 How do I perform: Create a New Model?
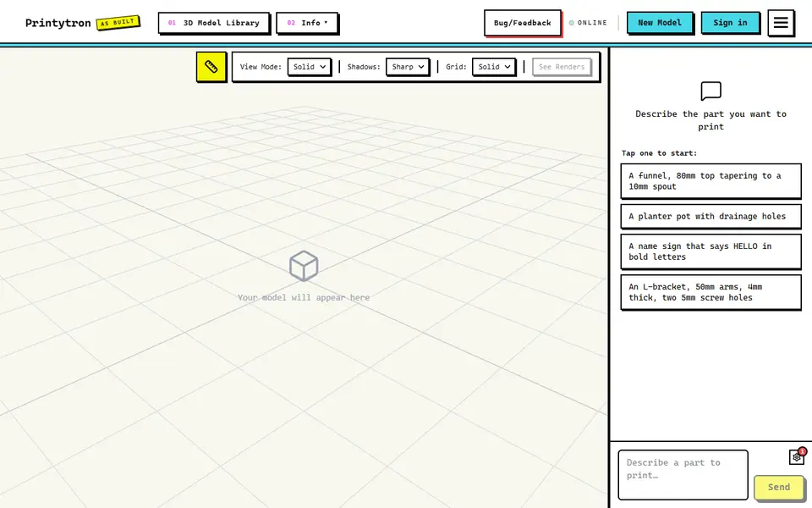coord(659,22)
